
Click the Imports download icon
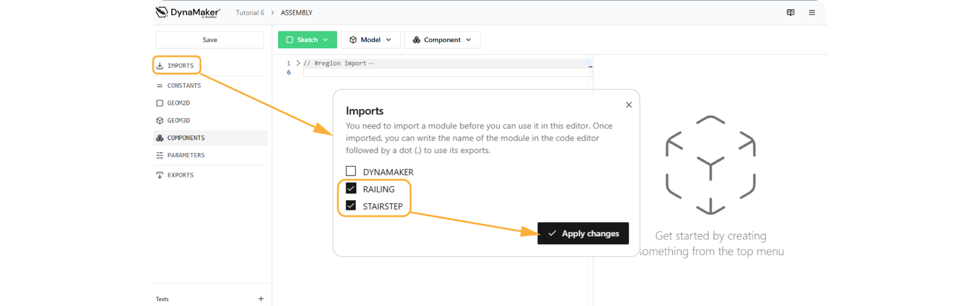pos(160,65)
